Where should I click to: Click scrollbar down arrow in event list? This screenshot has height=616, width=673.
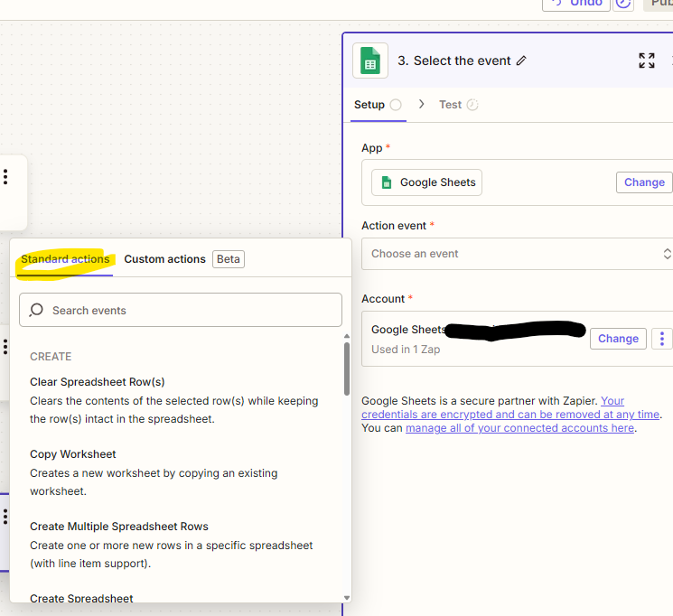(346, 598)
